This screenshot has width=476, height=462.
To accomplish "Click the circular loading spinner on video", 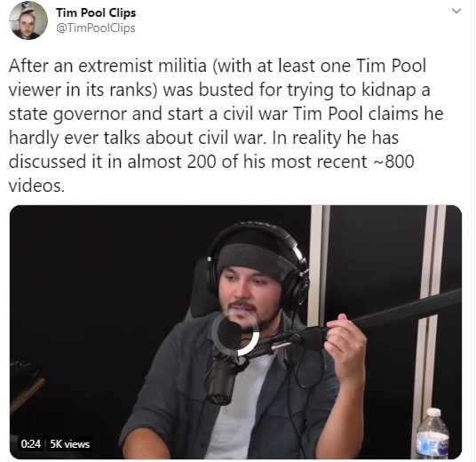I will pyautogui.click(x=235, y=333).
